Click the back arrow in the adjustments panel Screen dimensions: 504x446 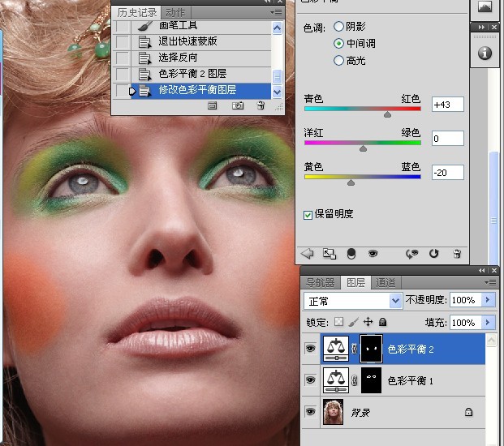click(308, 254)
